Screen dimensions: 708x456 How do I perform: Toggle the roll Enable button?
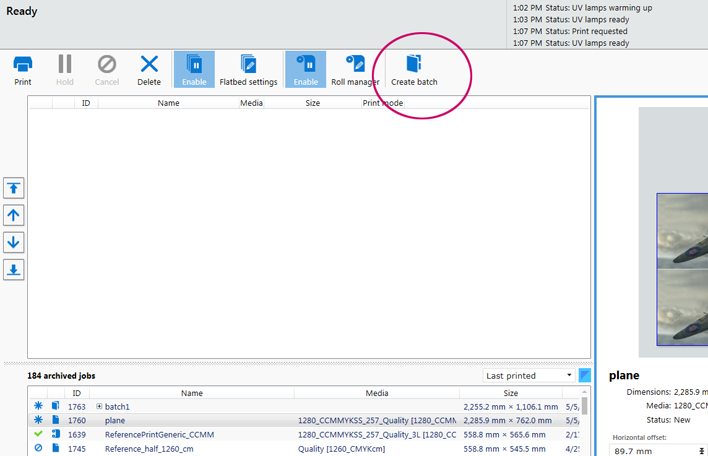coord(305,69)
